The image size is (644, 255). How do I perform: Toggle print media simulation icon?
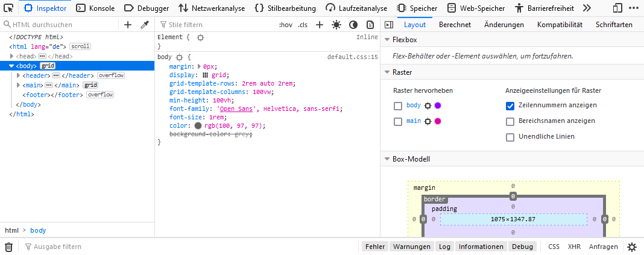click(370, 25)
